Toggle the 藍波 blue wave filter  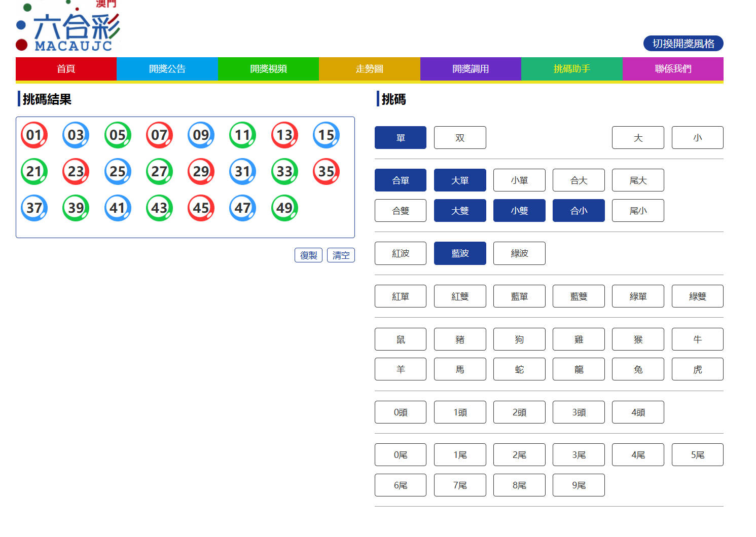(459, 253)
